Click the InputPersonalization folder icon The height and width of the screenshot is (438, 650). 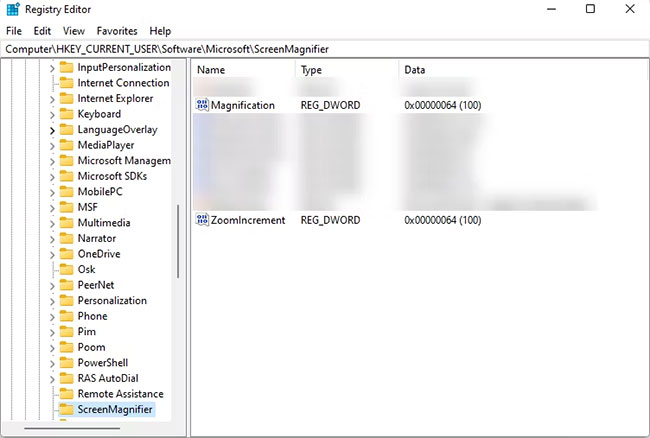(66, 67)
